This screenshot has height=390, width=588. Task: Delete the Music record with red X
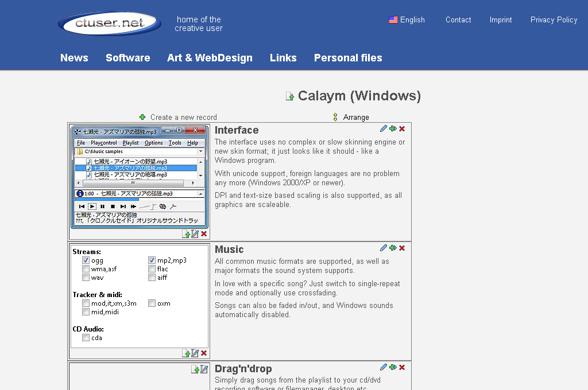(402, 248)
